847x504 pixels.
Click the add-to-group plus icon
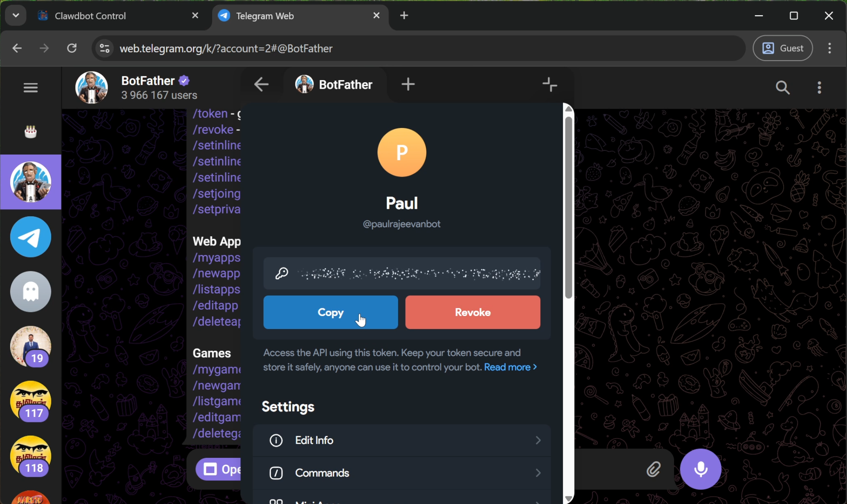[x=550, y=85]
